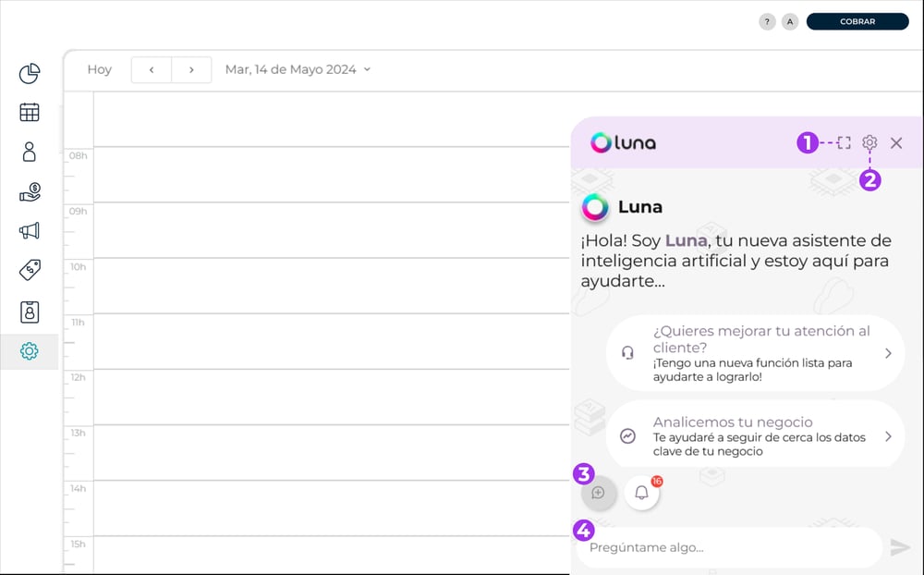
Task: Open the staff ID badge icon in sidebar
Action: [x=30, y=312]
